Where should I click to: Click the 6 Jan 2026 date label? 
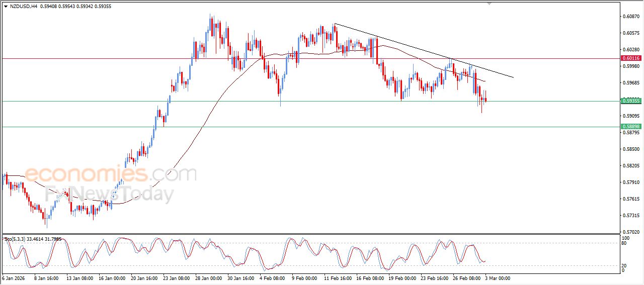14,277
